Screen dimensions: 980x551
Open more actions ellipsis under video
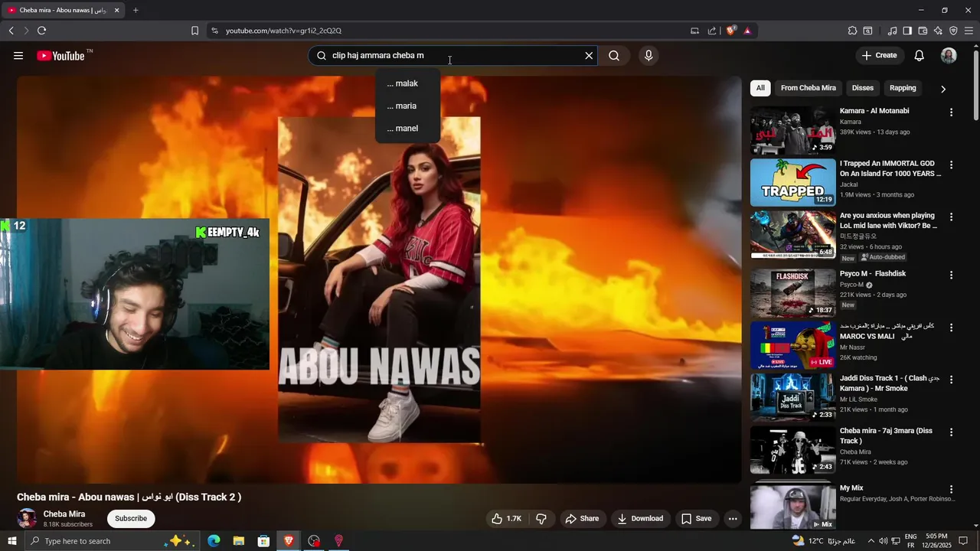[x=733, y=519]
